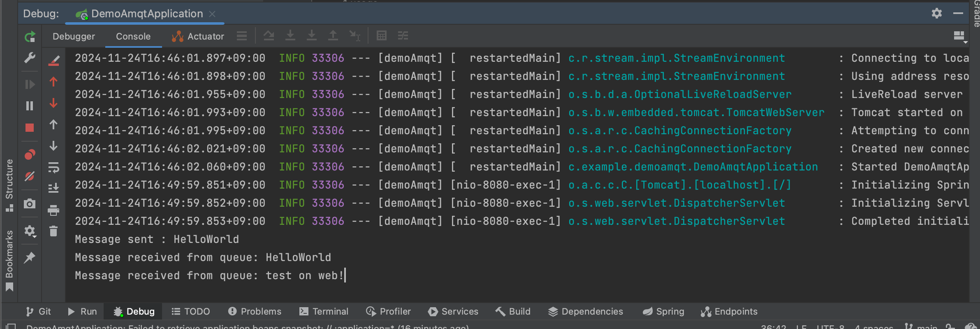
Task: Close the DemoAmqtApplication debug tab
Action: [x=212, y=14]
